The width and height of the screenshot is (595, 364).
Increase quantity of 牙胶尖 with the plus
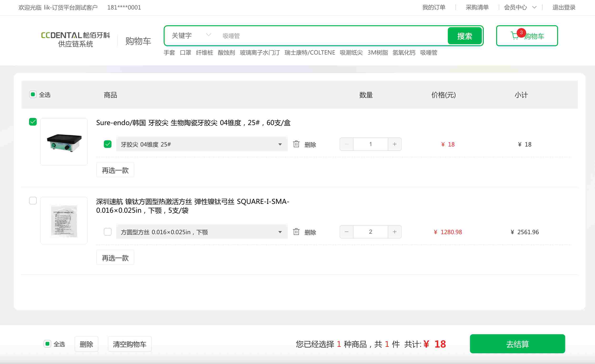click(394, 144)
